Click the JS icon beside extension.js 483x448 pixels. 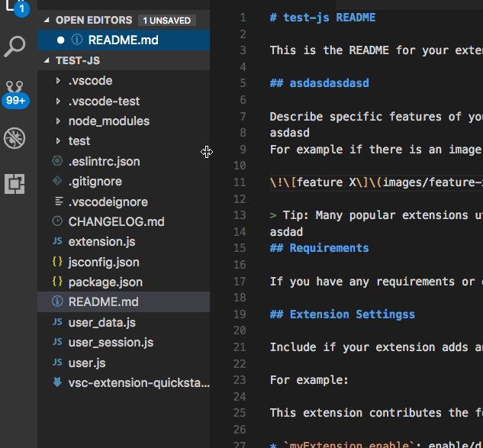click(57, 241)
